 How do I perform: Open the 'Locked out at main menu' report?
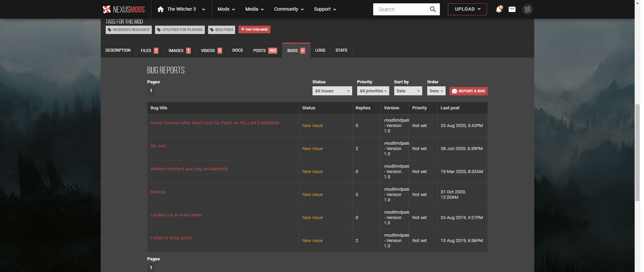click(176, 215)
